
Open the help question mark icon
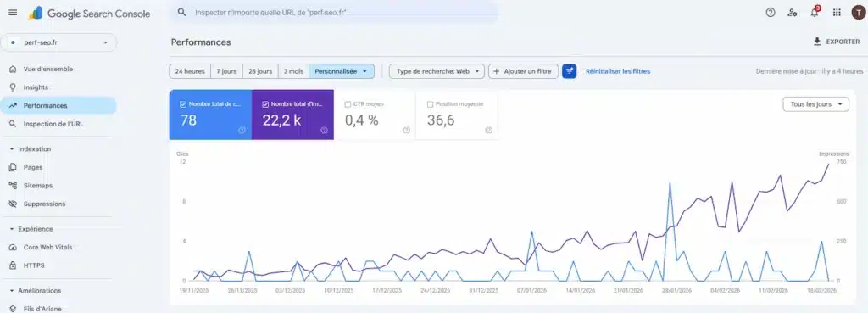click(771, 13)
